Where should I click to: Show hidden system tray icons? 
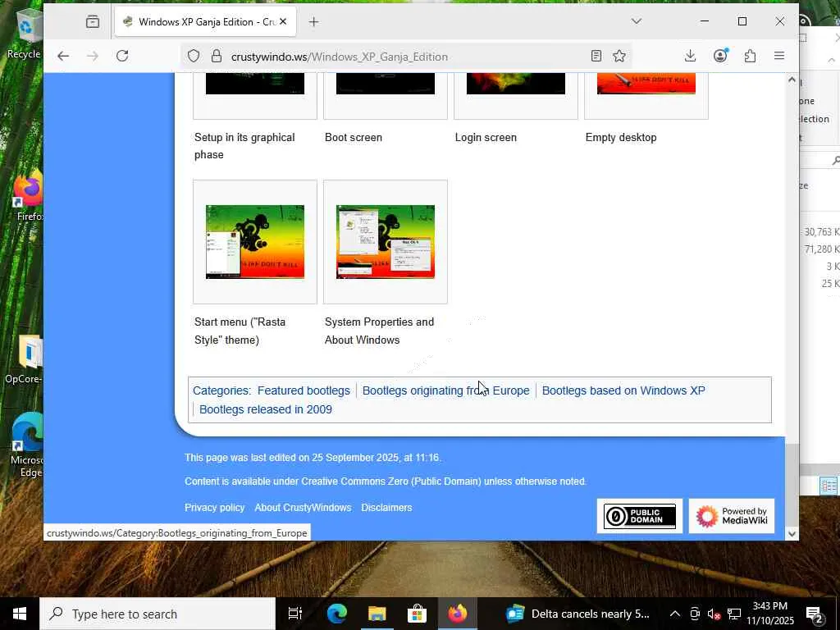[675, 614]
